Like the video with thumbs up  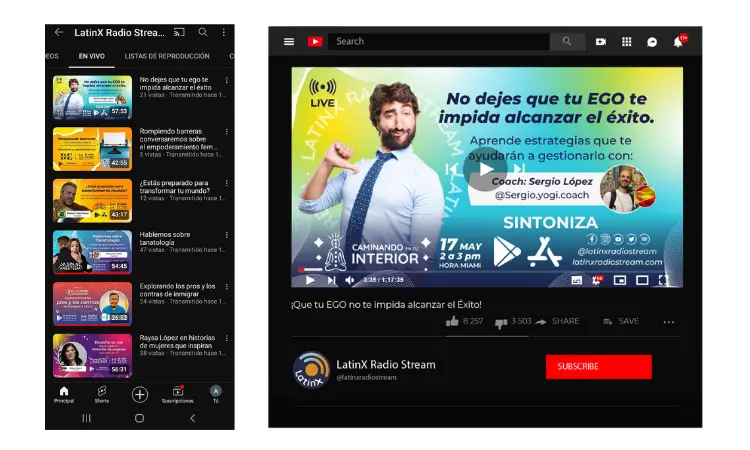[452, 321]
